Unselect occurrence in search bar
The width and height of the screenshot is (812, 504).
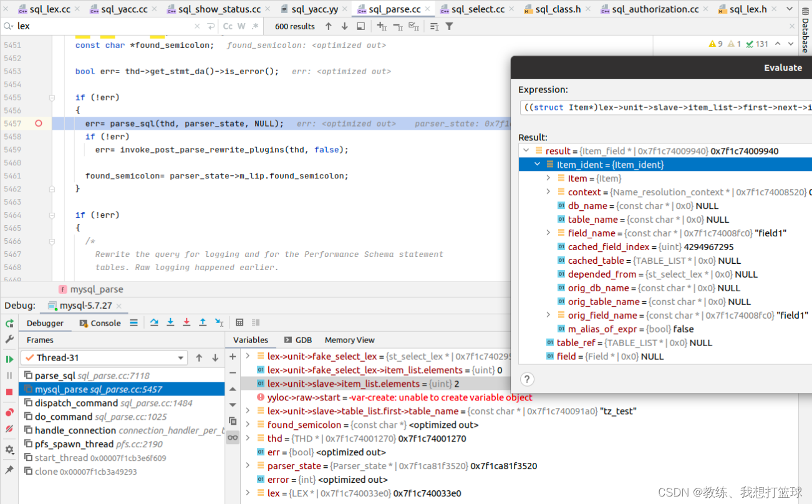[397, 26]
